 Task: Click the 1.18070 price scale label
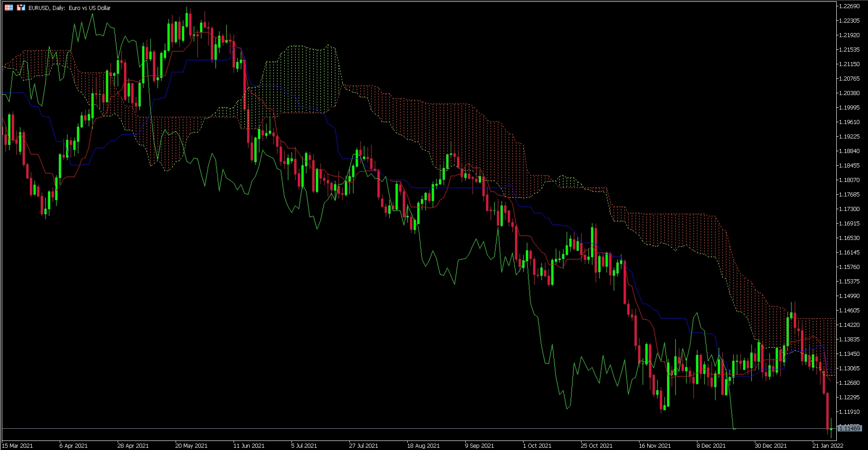[x=849, y=180]
